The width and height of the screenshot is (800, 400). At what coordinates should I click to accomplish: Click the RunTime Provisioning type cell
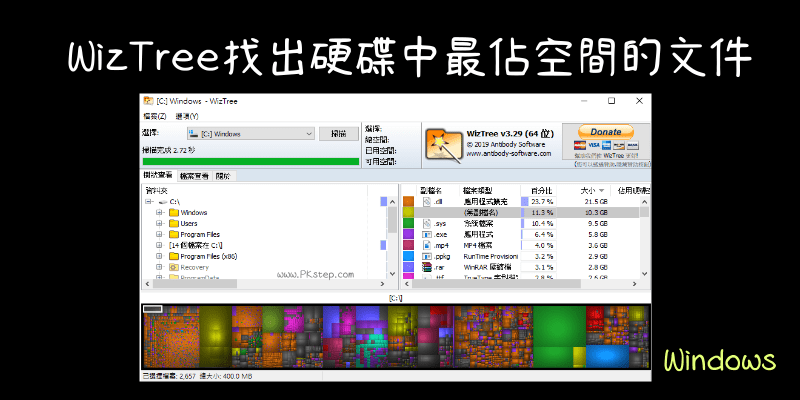tap(490, 256)
